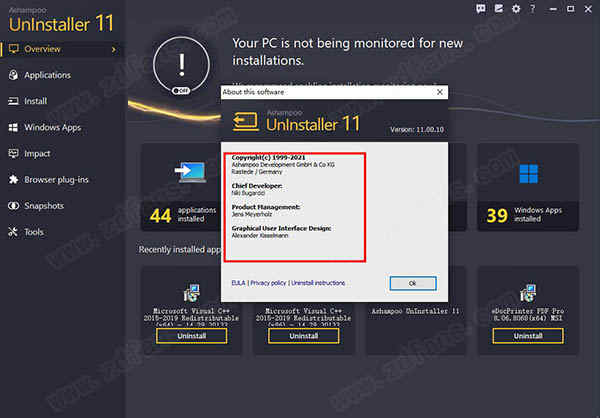The width and height of the screenshot is (600, 418).
Task: Click the Applications sidebar icon
Action: 13,75
